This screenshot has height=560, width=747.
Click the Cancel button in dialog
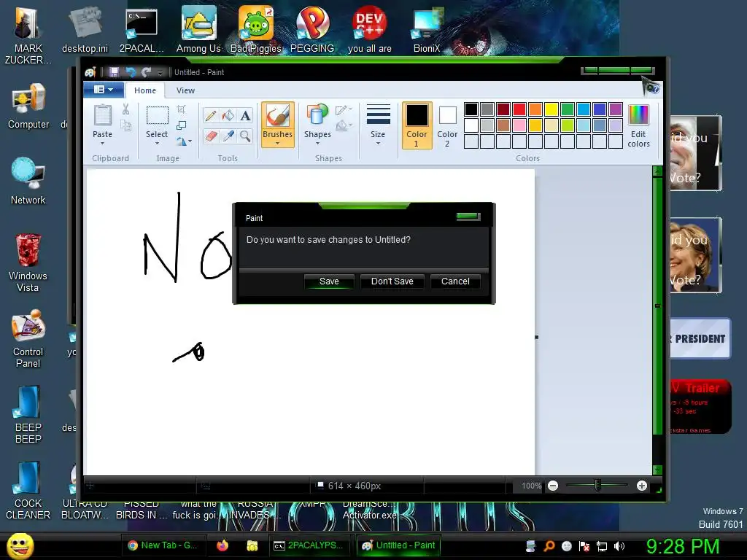pos(455,281)
